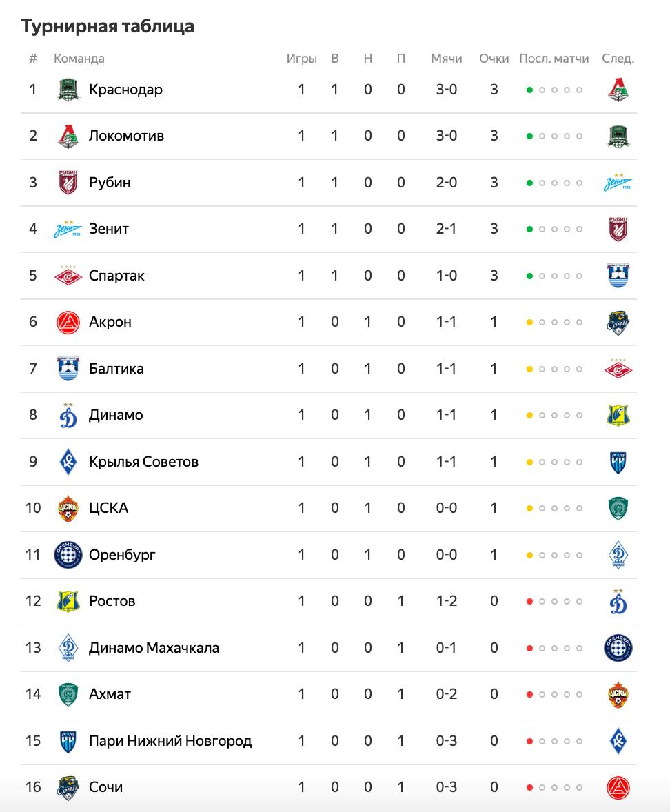Click the Мячи column header
The width and height of the screenshot is (670, 812).
(446, 59)
